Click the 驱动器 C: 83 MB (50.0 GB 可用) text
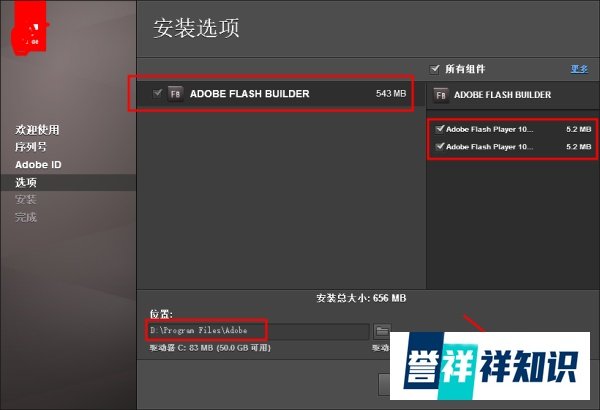600x410 pixels. pyautogui.click(x=210, y=348)
